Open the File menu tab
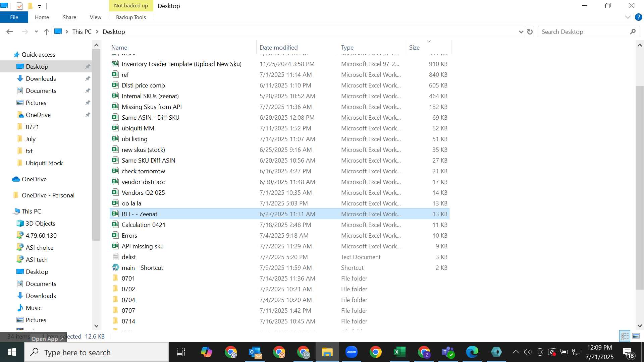Image resolution: width=644 pixels, height=362 pixels. 14,17
